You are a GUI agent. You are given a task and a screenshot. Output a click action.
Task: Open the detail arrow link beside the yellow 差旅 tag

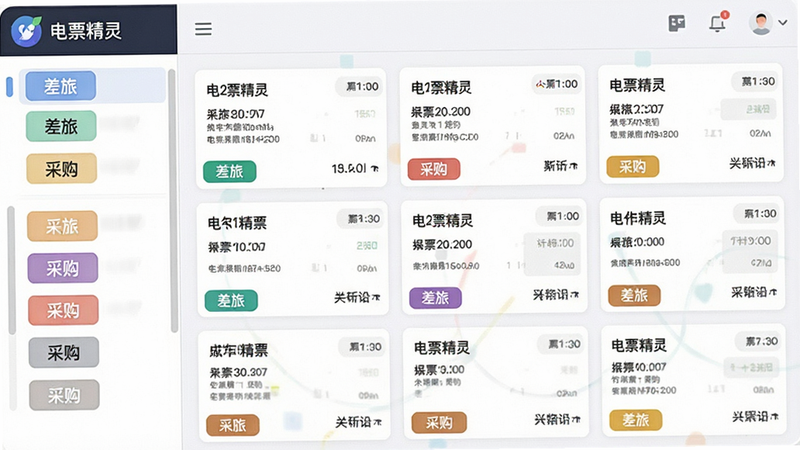pyautogui.click(x=755, y=416)
